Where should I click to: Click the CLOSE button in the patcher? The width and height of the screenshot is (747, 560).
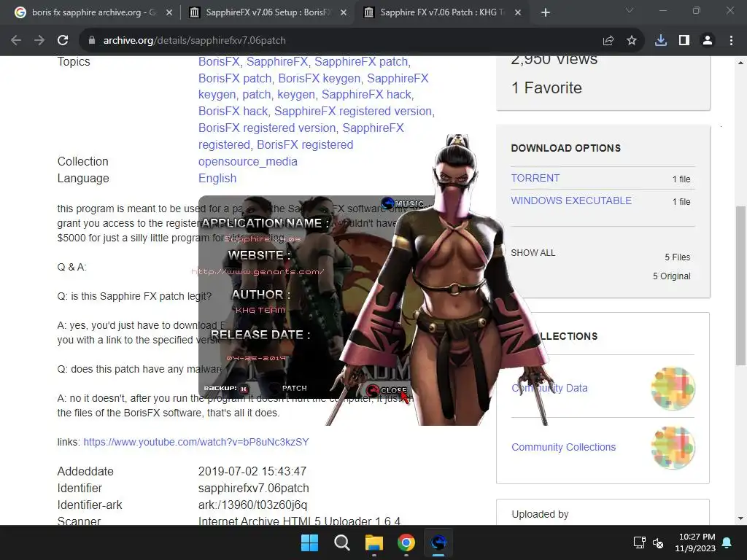point(393,390)
